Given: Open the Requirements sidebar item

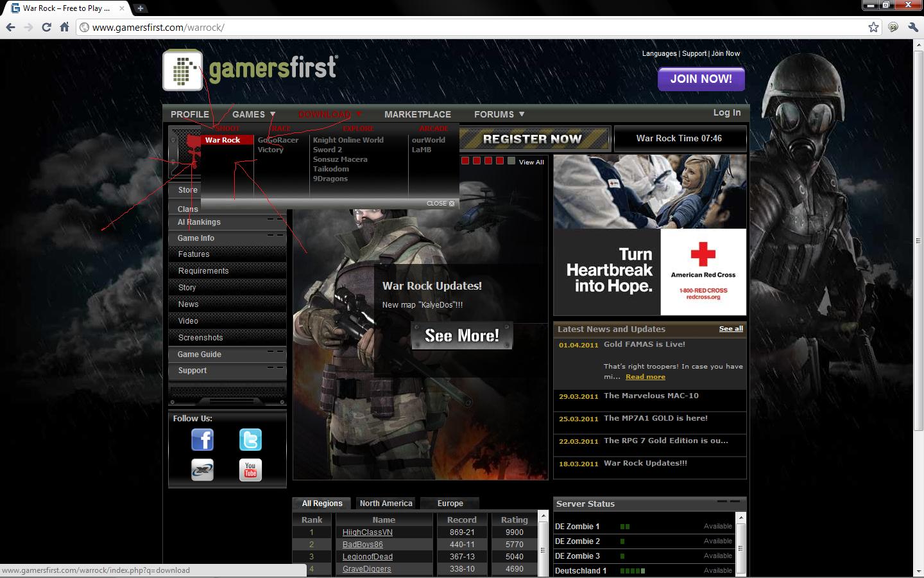Looking at the screenshot, I should pos(228,271).
